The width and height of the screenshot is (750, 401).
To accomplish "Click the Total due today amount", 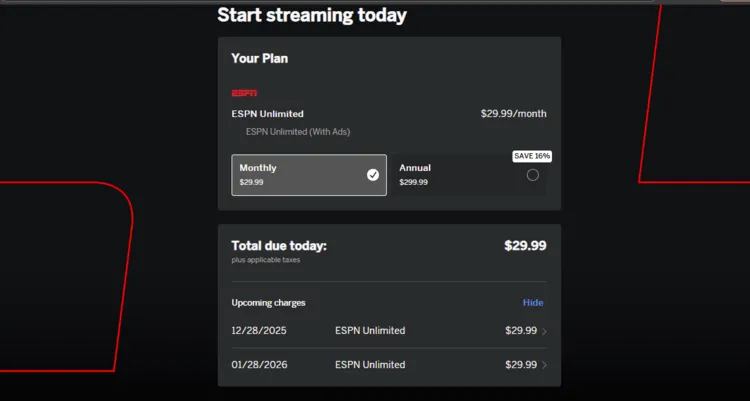I will [525, 245].
